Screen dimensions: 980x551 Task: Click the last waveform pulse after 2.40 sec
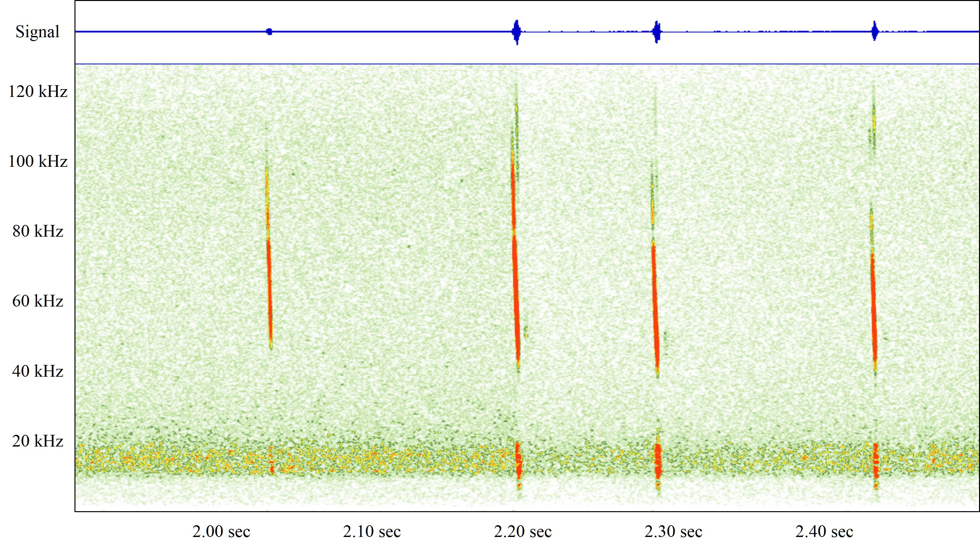pyautogui.click(x=874, y=31)
